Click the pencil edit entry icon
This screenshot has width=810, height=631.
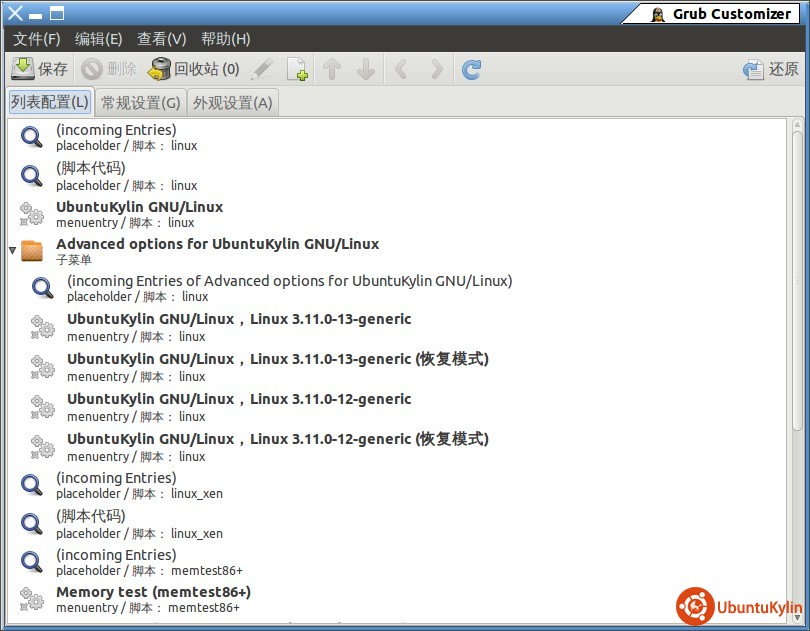click(262, 69)
